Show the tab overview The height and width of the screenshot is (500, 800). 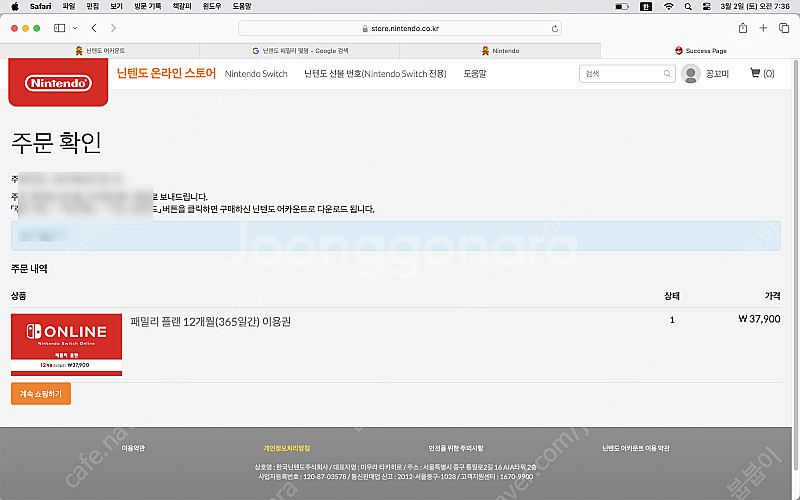[784, 28]
